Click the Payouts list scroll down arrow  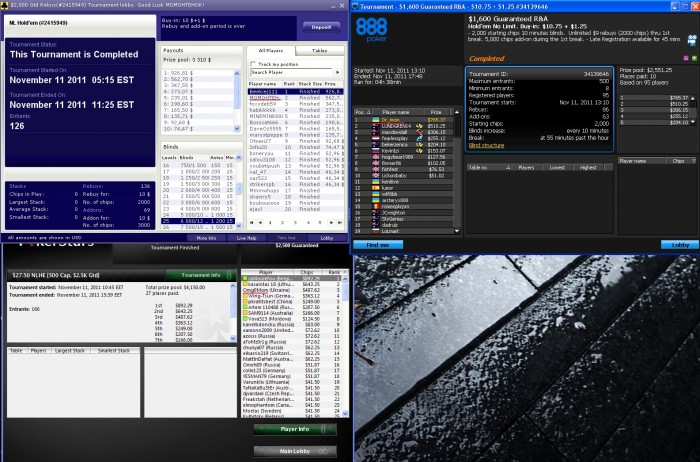pyautogui.click(x=237, y=128)
